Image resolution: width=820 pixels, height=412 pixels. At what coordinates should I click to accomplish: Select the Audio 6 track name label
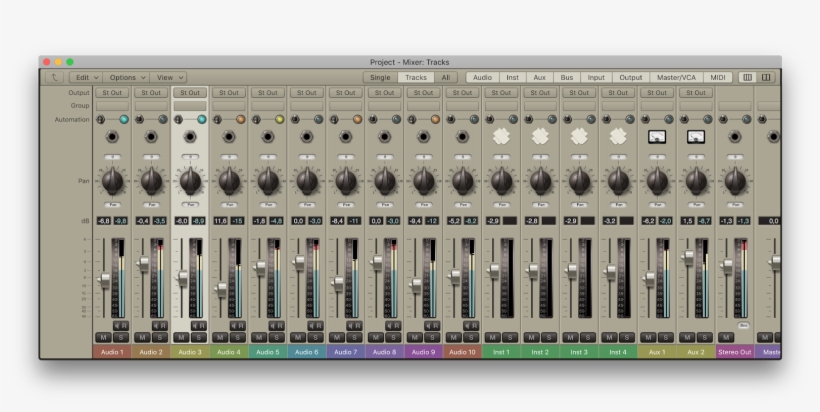tap(306, 352)
